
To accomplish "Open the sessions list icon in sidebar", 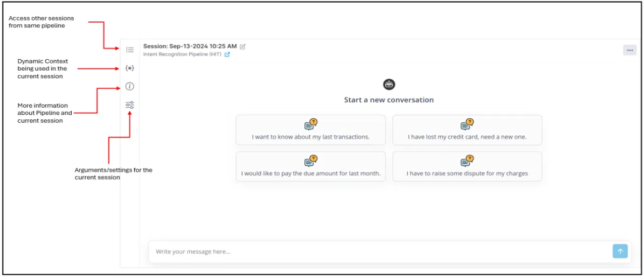I will pos(130,50).
